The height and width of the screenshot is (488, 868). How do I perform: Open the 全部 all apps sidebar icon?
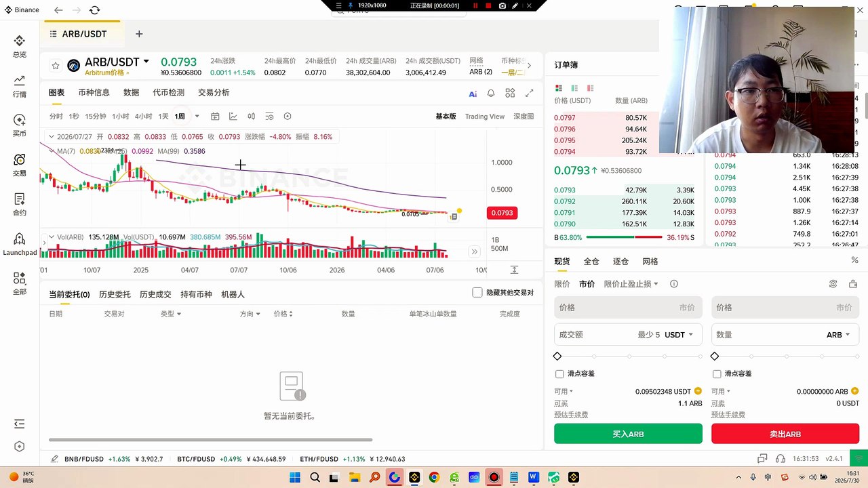(19, 284)
